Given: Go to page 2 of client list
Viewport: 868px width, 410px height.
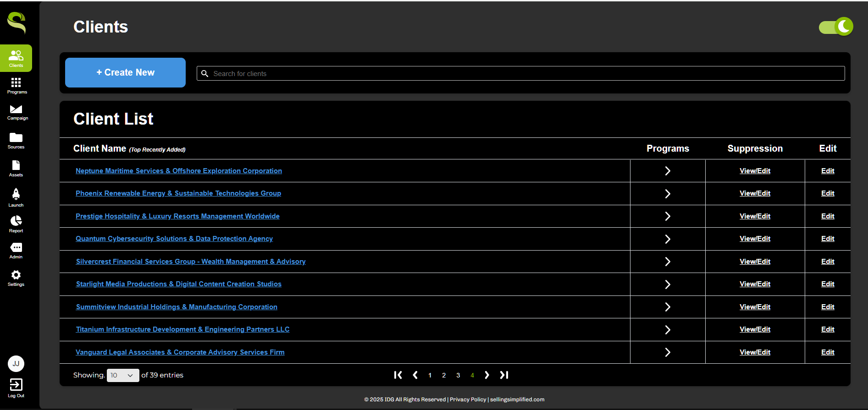Looking at the screenshot, I should click(444, 375).
